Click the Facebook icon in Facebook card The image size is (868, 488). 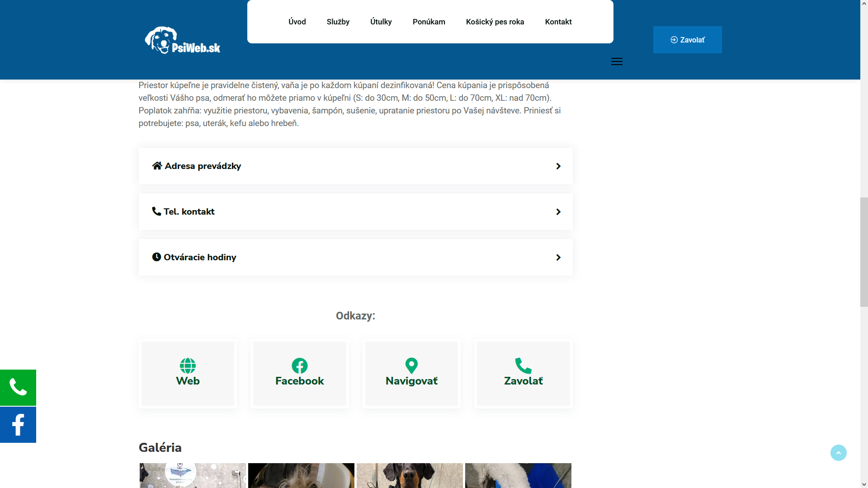pos(300,366)
